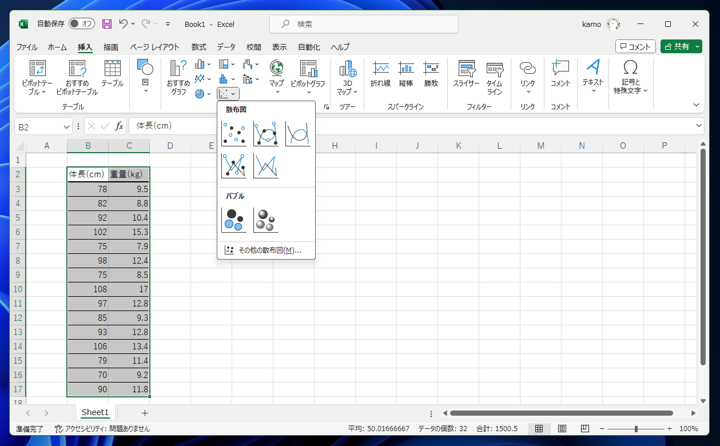Open the line chart dropdown

(202, 79)
